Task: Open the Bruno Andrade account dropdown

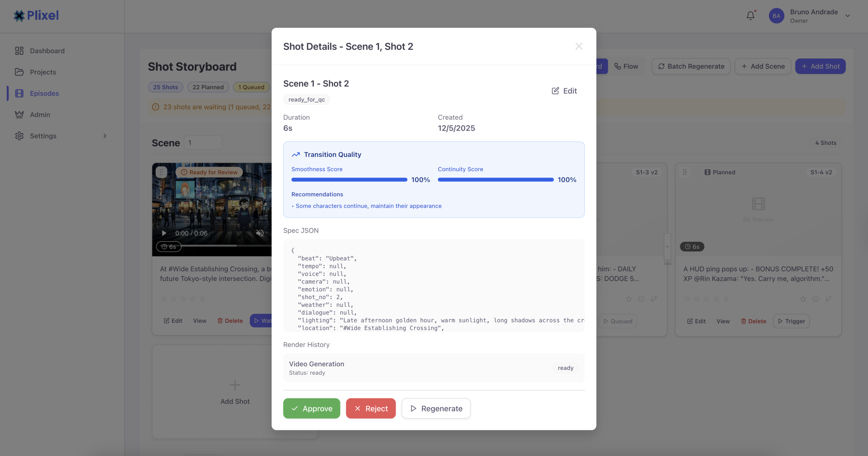Action: pyautogui.click(x=847, y=16)
